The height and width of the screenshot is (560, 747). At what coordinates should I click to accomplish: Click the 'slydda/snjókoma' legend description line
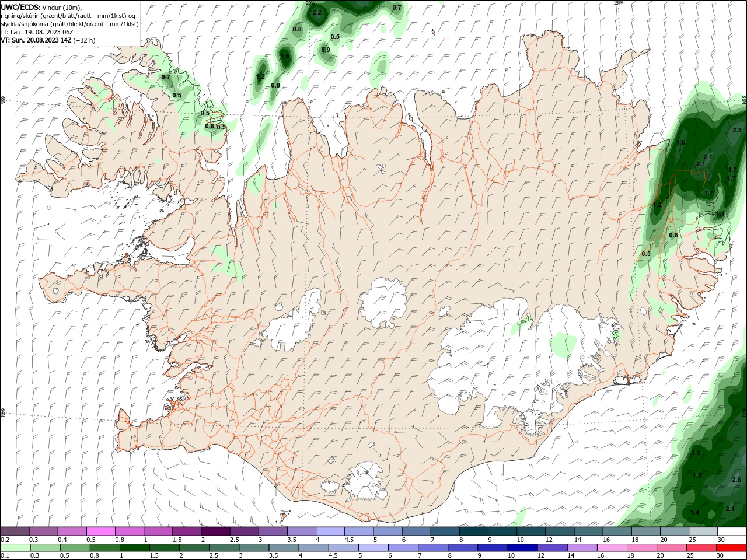pyautogui.click(x=70, y=24)
